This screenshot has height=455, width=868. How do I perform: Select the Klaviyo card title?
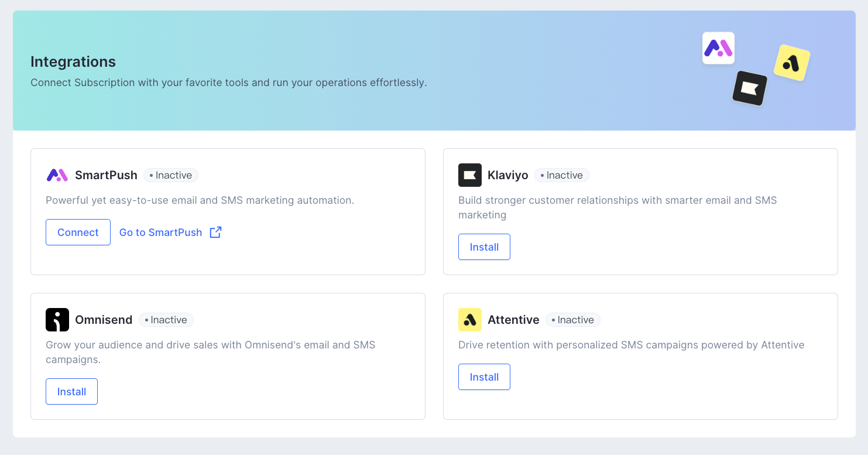point(508,175)
